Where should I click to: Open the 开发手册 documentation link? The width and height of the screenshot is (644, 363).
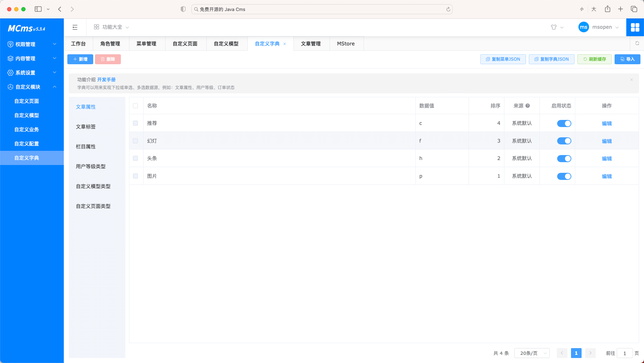[x=107, y=79]
